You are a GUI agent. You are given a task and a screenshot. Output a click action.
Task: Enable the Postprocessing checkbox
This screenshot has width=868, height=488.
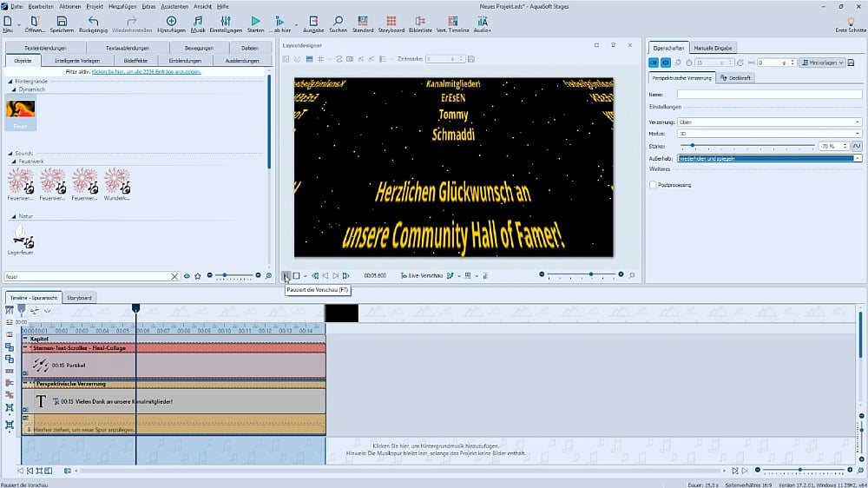coord(654,185)
